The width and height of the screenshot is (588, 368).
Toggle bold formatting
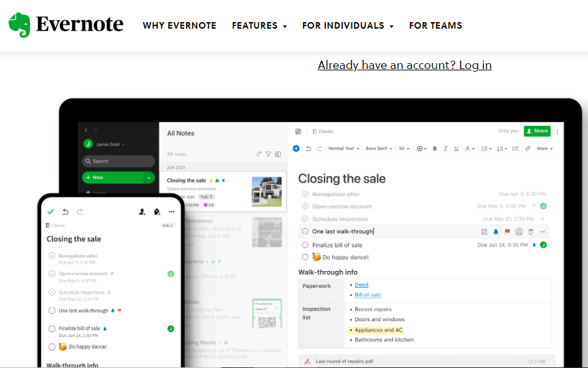coord(434,149)
